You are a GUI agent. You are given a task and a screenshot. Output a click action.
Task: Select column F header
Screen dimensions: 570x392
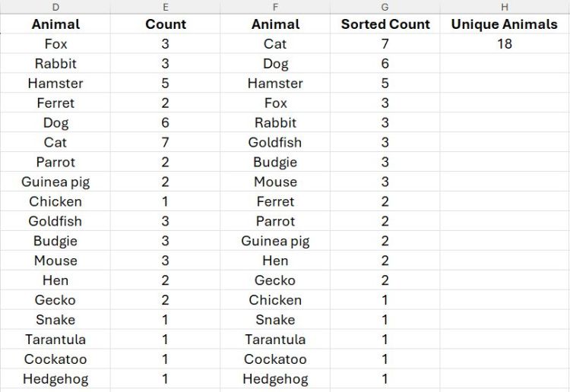click(x=275, y=7)
